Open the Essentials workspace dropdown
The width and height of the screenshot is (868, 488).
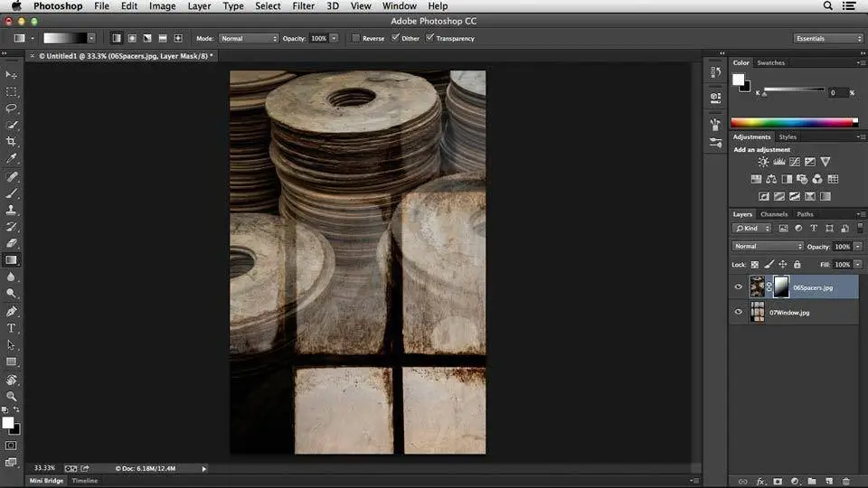[828, 39]
